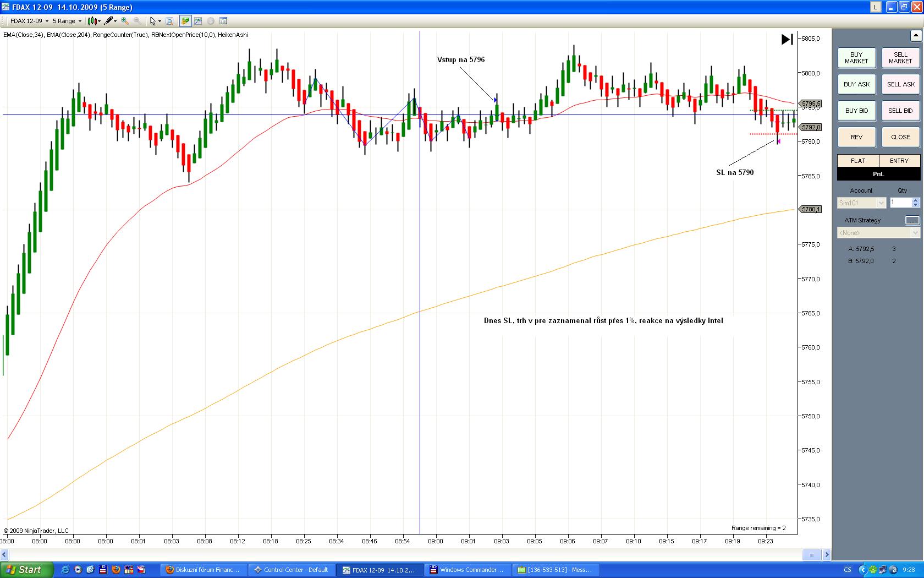
Task: Open the indicators toolbar icon
Action: point(198,21)
